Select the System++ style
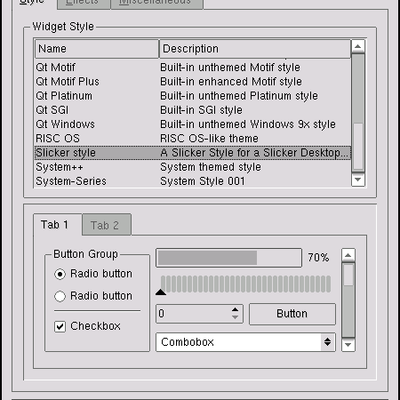The image size is (400, 400). point(193,167)
